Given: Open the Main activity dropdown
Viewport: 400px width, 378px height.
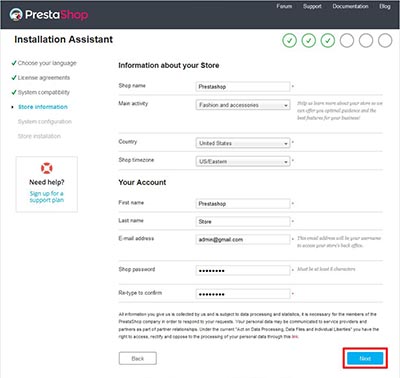Looking at the screenshot, I should (243, 105).
